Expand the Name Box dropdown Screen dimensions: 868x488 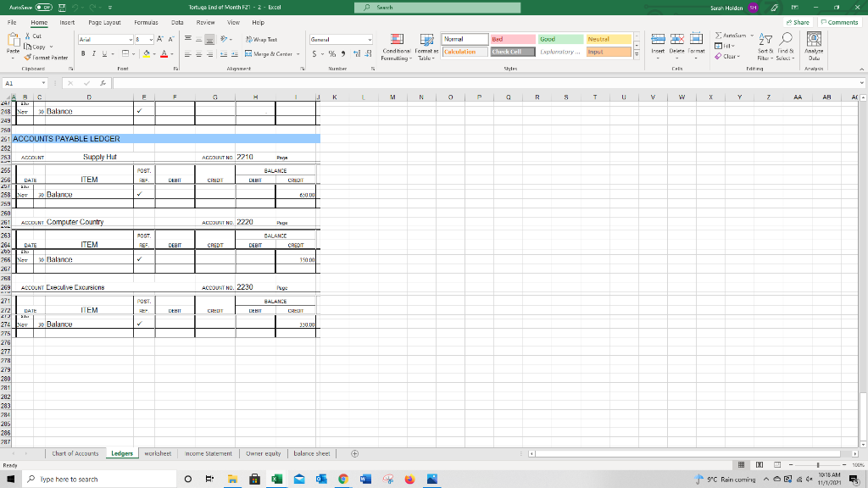(43, 83)
